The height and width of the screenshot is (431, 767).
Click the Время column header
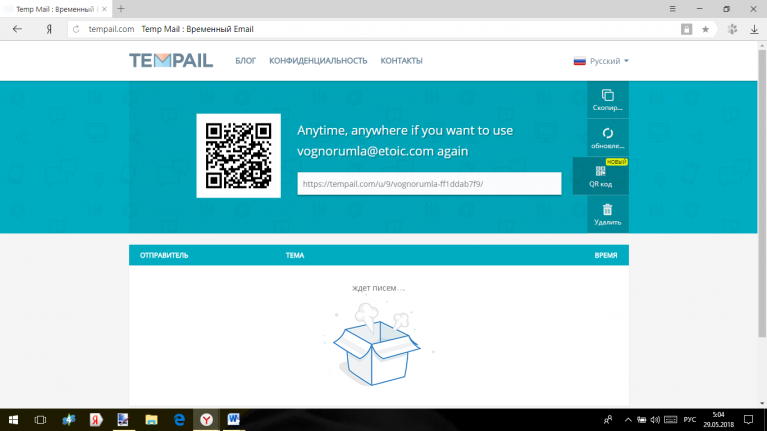pyautogui.click(x=606, y=255)
